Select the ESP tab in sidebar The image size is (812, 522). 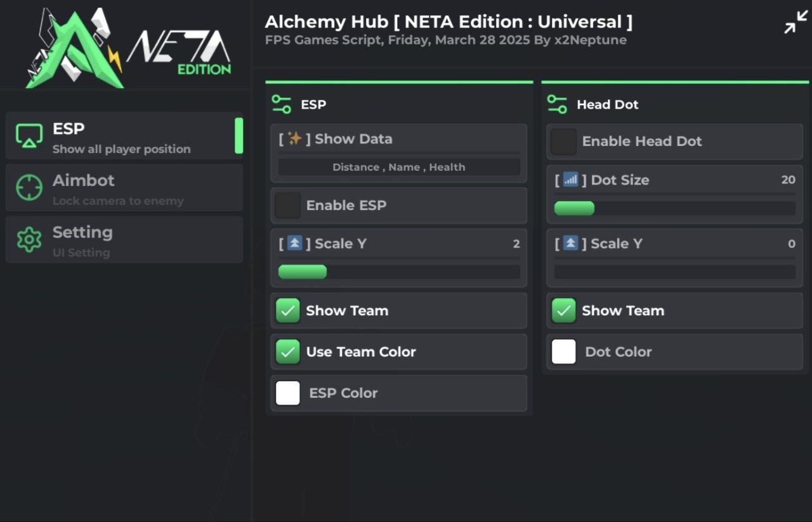pos(124,136)
